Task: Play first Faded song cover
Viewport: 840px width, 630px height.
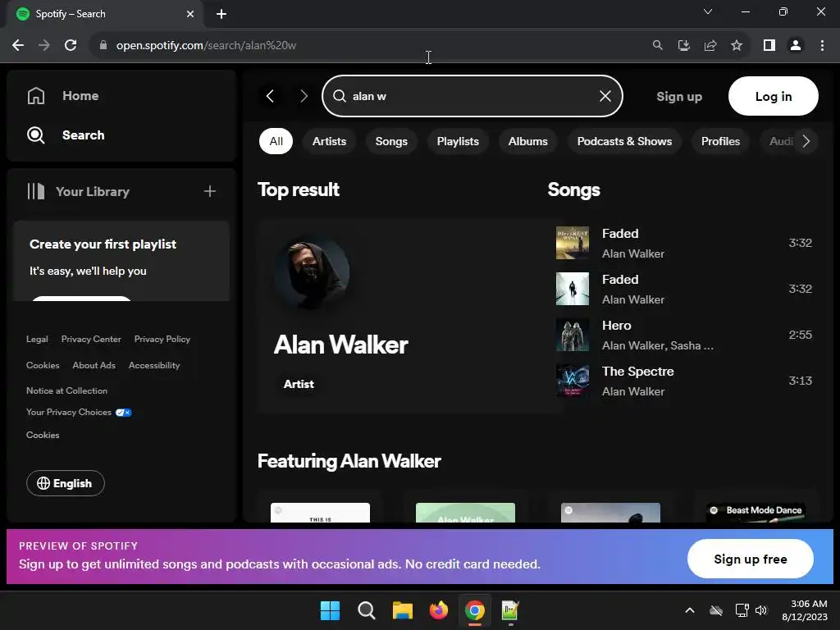Action: (572, 243)
